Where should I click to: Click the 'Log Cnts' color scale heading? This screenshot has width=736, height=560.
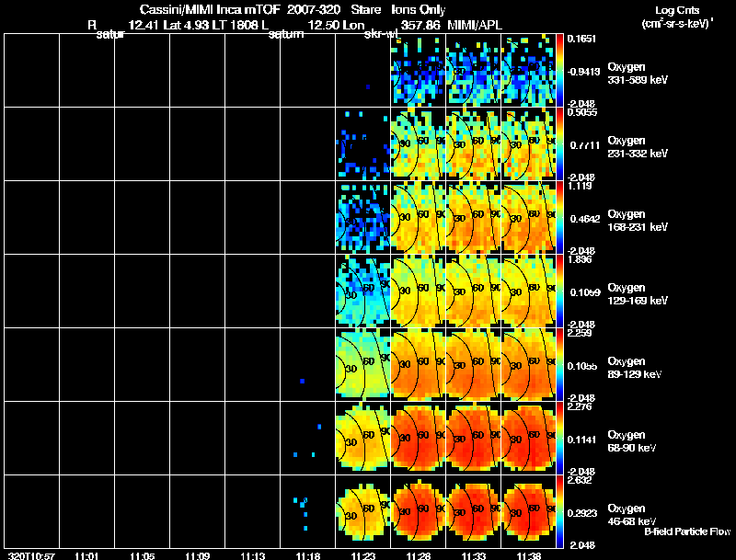coord(677,10)
